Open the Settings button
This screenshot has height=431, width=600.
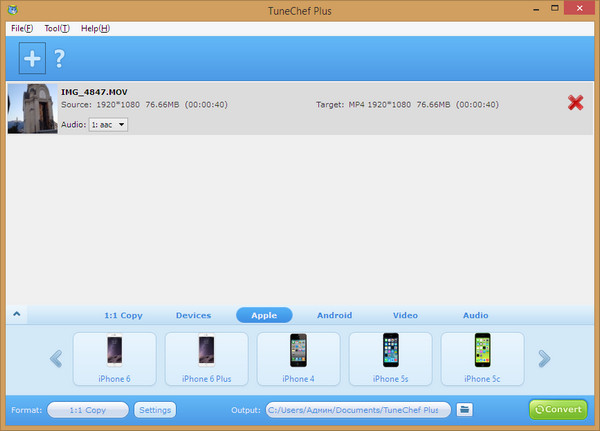coord(155,410)
